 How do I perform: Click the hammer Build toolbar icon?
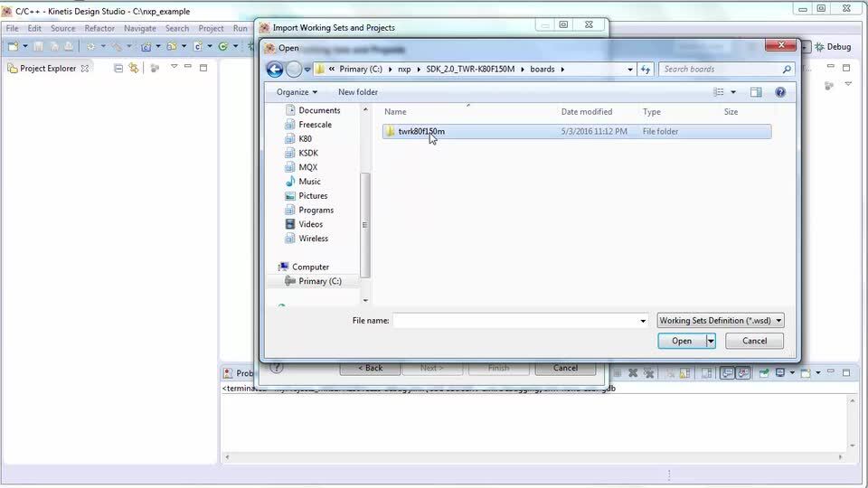tap(117, 46)
